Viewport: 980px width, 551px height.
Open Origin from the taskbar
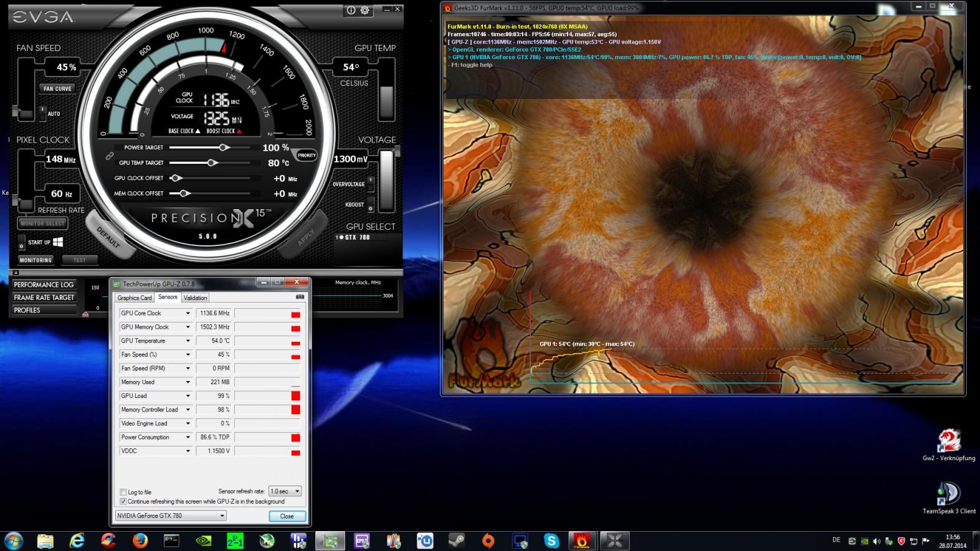click(x=488, y=540)
